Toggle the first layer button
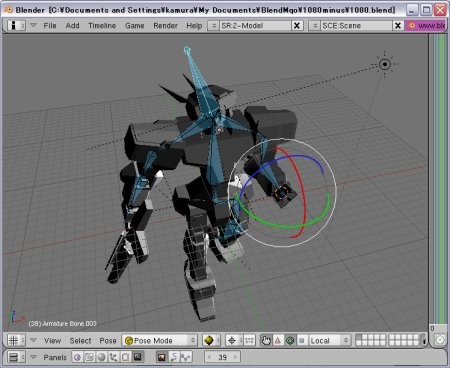The height and width of the screenshot is (368, 450). 359,337
